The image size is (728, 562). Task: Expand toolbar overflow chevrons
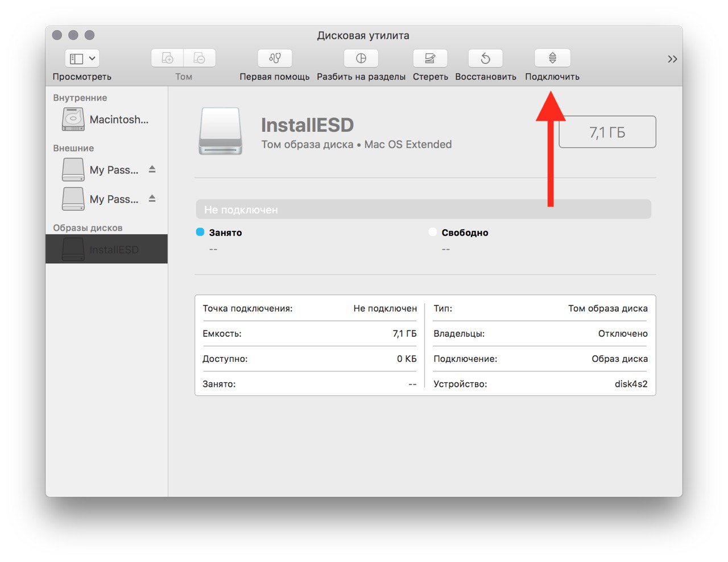click(672, 59)
